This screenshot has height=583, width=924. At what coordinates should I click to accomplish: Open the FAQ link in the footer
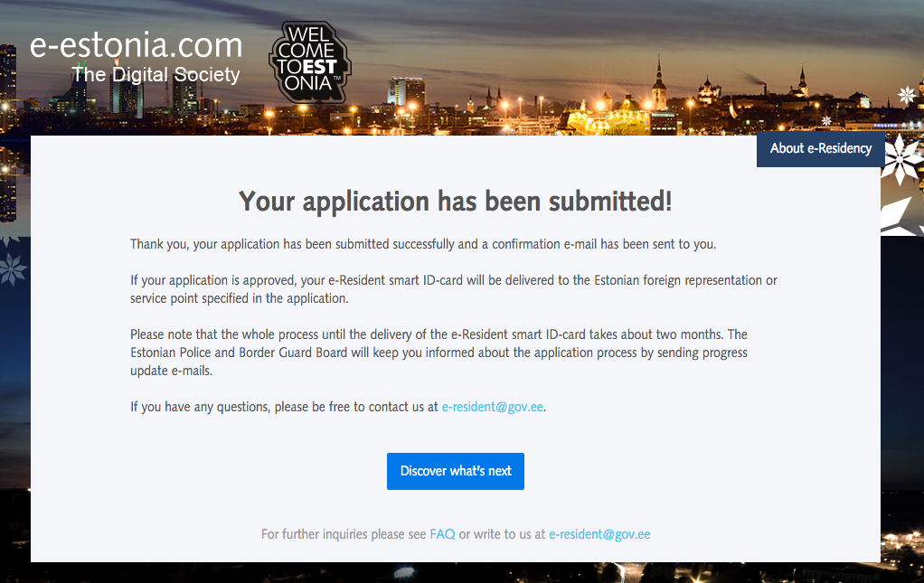442,534
